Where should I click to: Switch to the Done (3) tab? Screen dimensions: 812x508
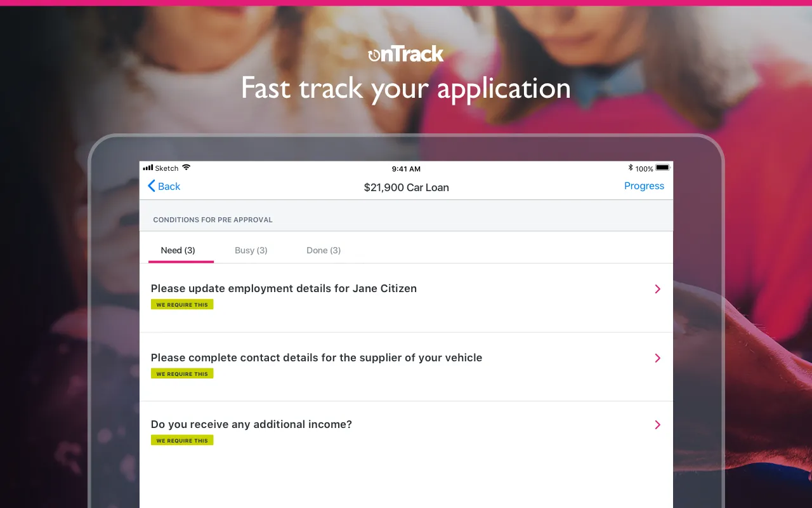click(324, 250)
